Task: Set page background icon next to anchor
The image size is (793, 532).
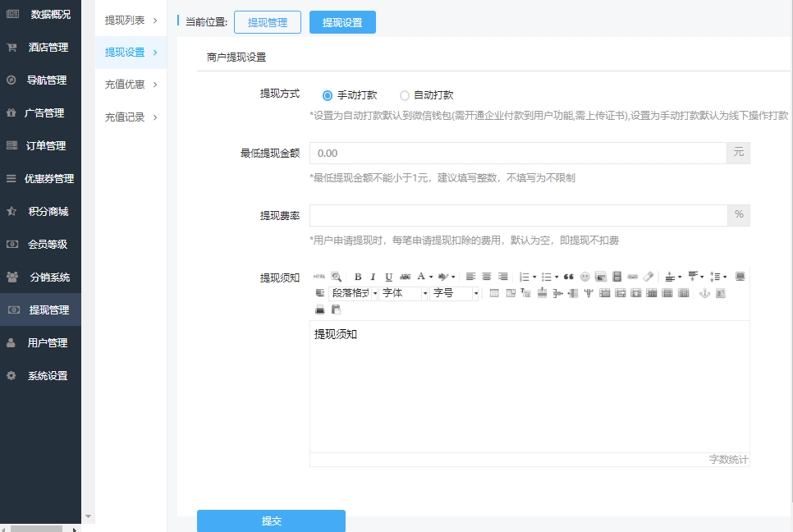Action: [x=721, y=293]
